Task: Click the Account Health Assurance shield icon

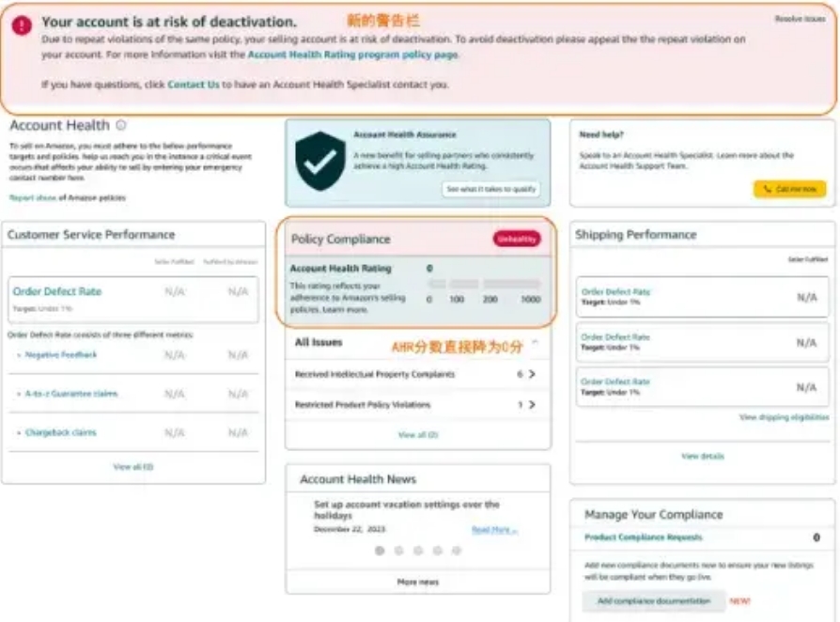Action: [x=320, y=162]
